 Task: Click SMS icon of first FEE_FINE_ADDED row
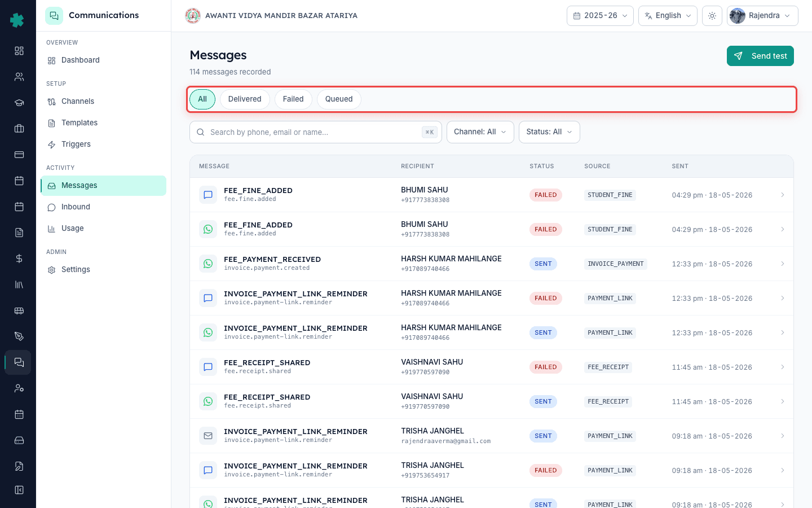point(208,195)
